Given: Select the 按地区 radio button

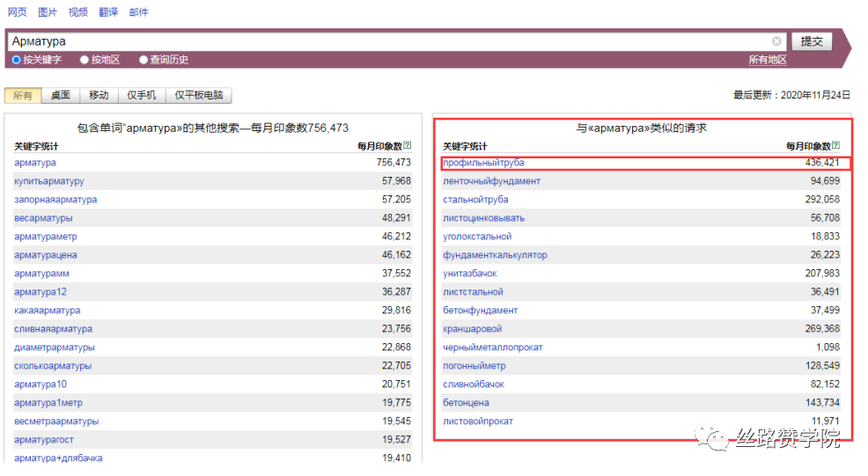Looking at the screenshot, I should [85, 60].
